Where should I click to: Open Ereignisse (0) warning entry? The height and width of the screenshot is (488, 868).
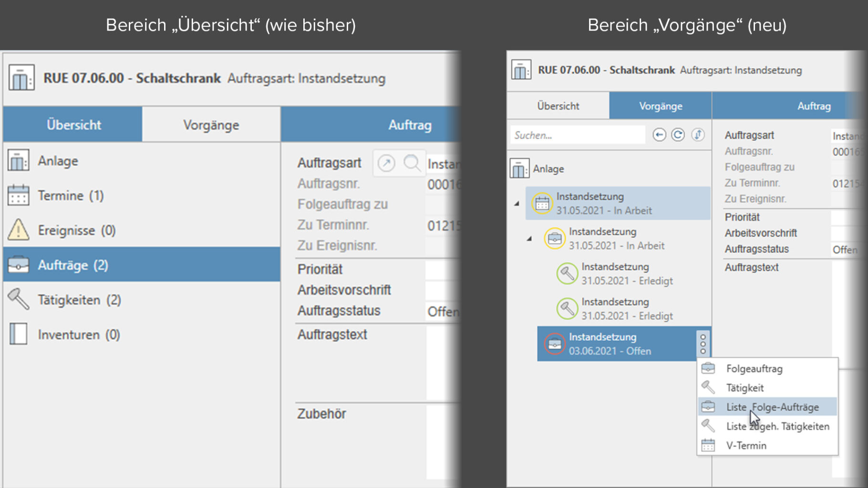[x=76, y=231]
